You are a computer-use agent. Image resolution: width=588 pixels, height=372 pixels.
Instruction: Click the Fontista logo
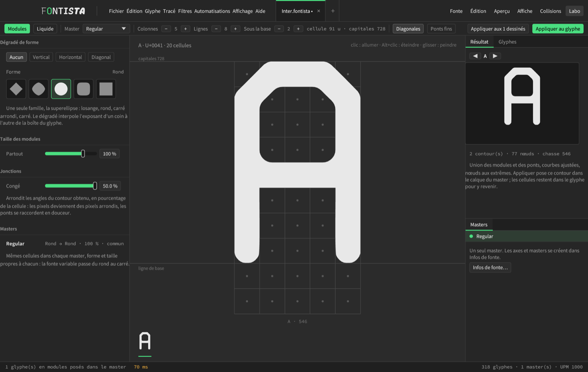[x=63, y=11]
